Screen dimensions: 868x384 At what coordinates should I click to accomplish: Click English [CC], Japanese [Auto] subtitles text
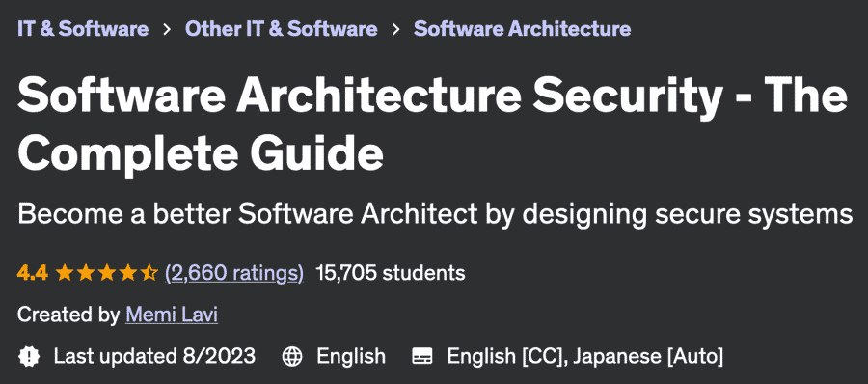585,356
